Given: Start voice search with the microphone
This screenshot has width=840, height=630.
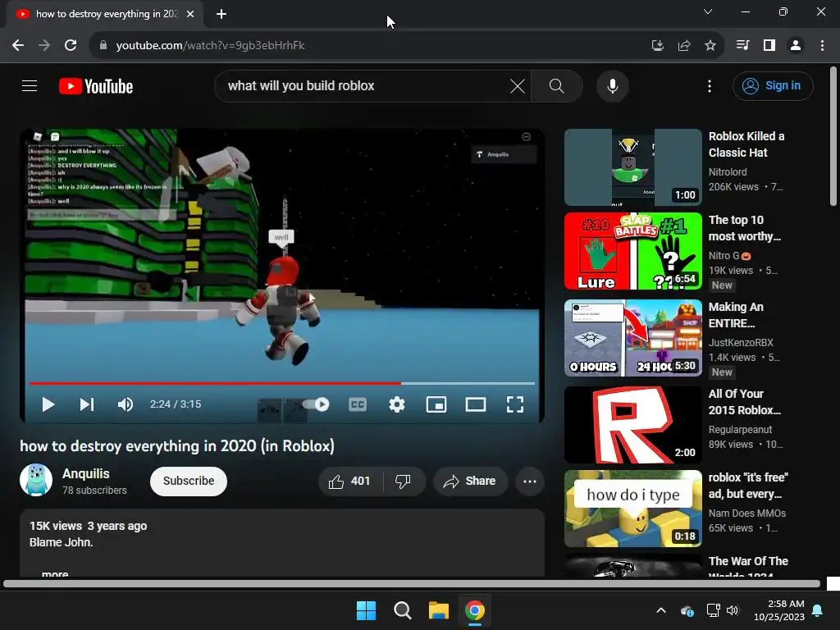Looking at the screenshot, I should (612, 85).
